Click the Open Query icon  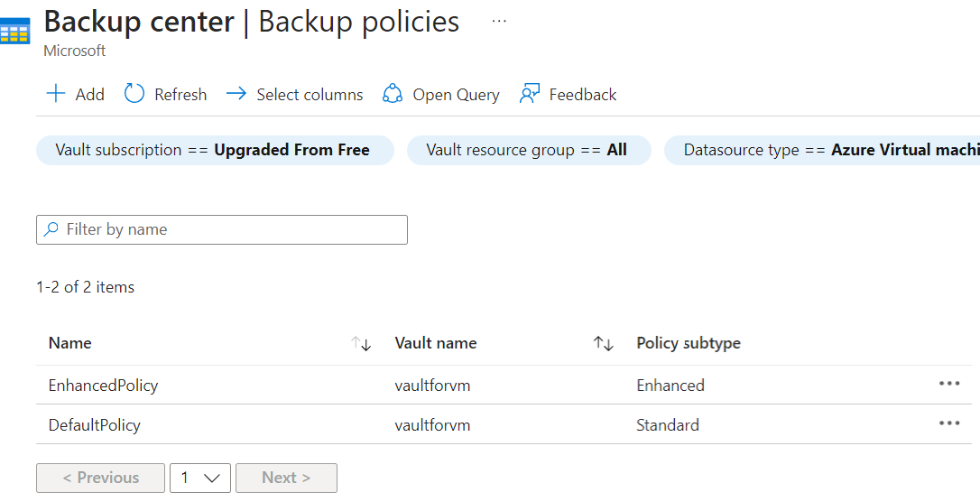pos(393,94)
